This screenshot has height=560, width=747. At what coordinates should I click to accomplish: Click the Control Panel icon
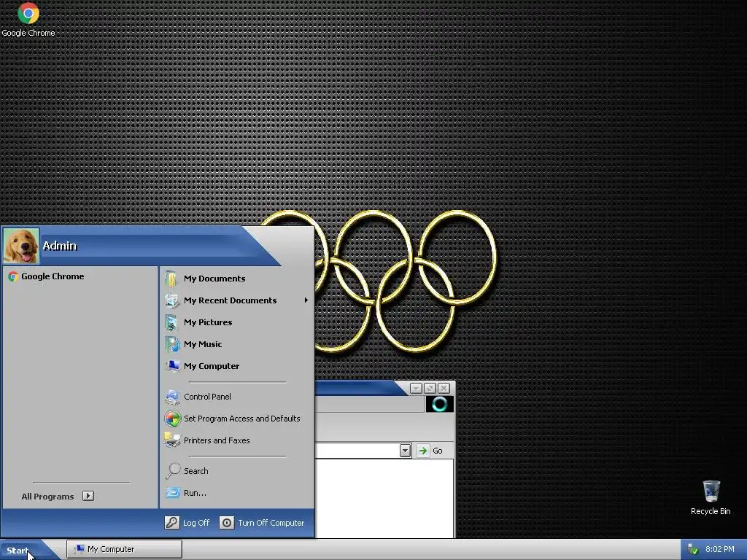pos(172,397)
